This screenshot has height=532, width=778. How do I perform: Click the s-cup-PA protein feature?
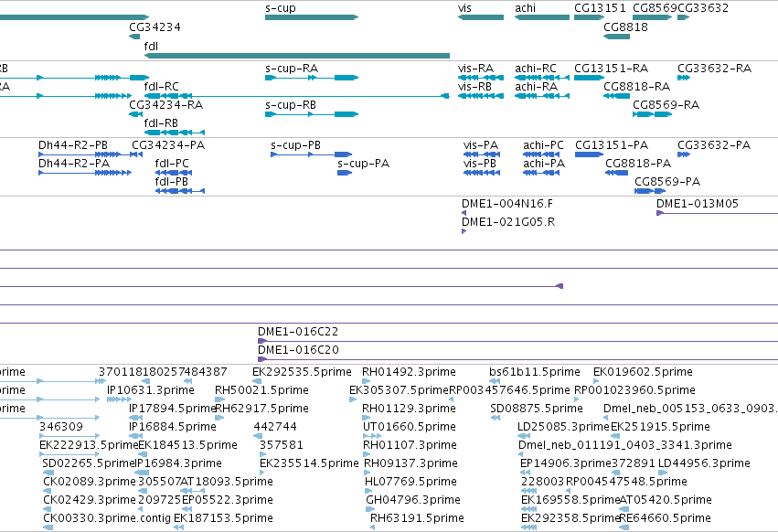(x=345, y=173)
